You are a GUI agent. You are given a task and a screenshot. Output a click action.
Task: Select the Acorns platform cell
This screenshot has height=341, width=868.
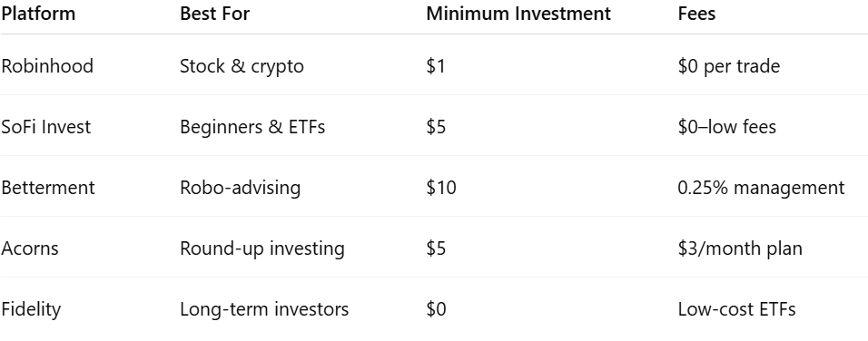29,248
